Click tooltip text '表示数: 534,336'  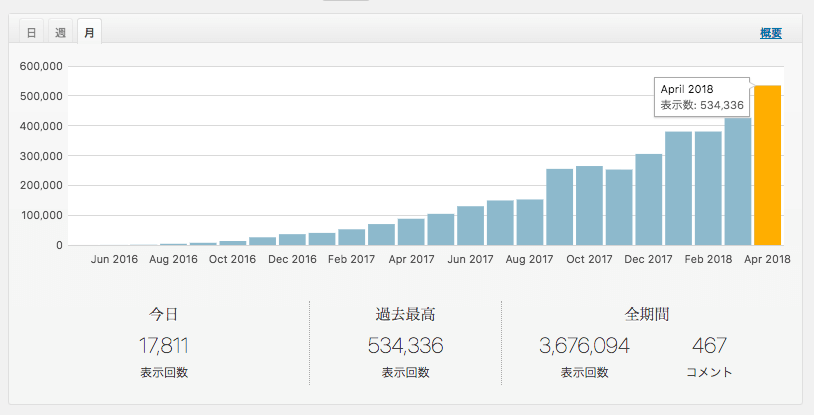(702, 105)
